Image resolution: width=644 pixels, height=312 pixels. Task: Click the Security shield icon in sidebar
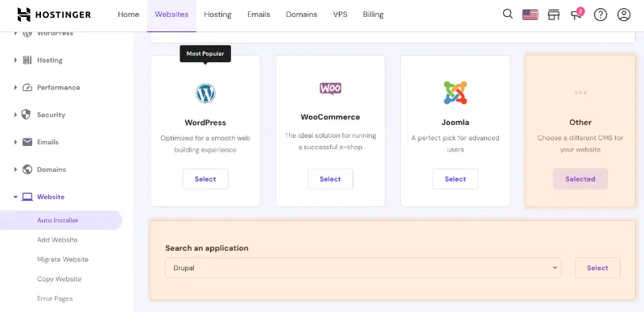click(x=26, y=114)
